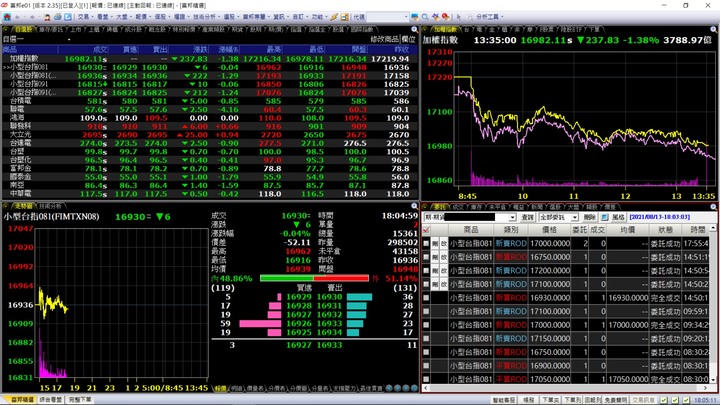
Task: Click 刪 on the 17000.0000 新賣ROD order row
Action: coord(435,243)
